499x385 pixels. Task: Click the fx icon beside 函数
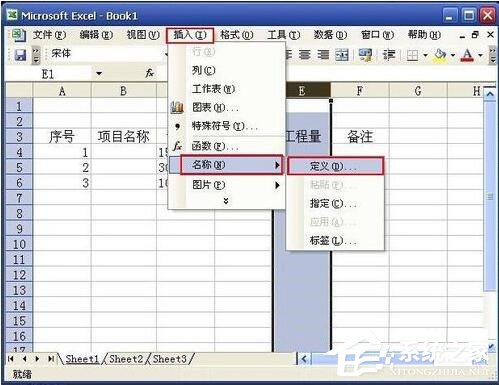[x=177, y=146]
